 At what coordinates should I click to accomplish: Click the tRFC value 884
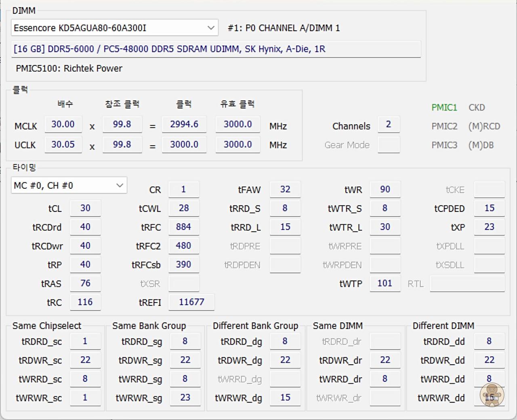(184, 227)
